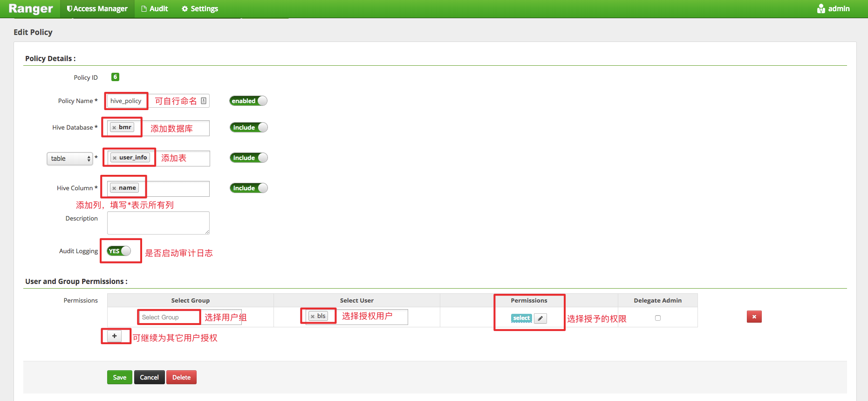
Task: Toggle Hive Database include switch
Action: click(248, 127)
